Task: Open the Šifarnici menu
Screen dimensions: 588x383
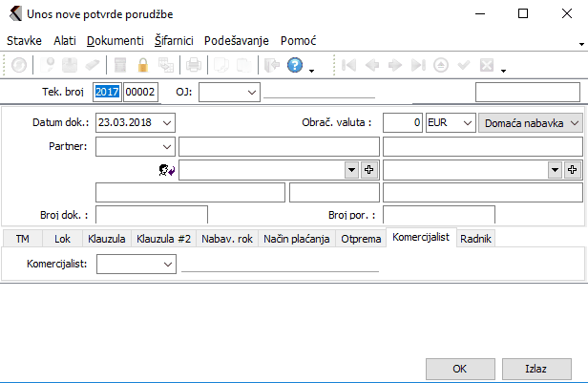Action: coord(173,41)
